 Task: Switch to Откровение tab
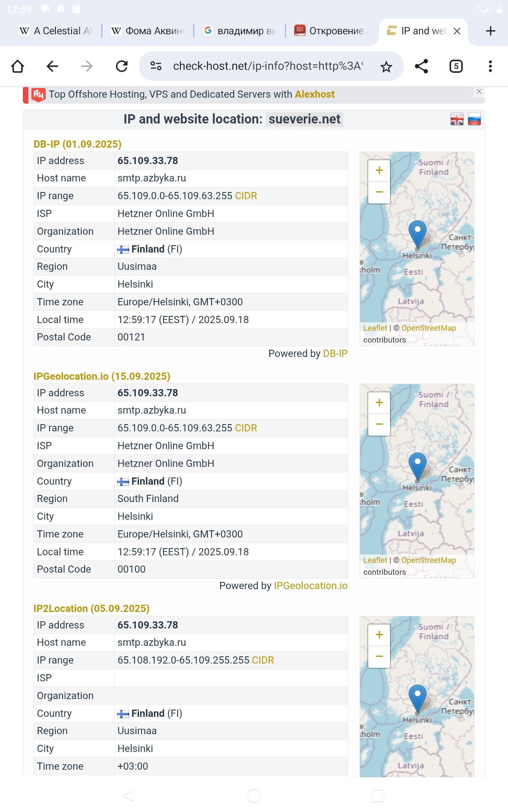tap(331, 31)
